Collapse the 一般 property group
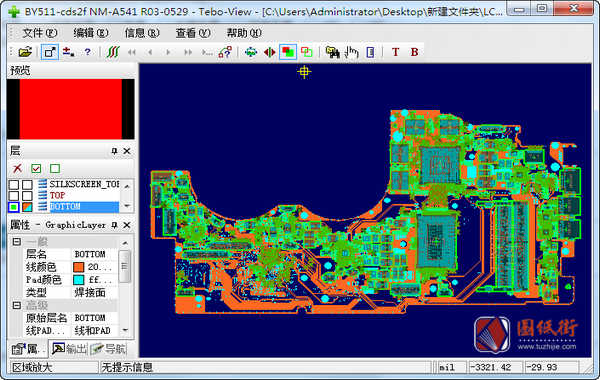 pyautogui.click(x=16, y=242)
